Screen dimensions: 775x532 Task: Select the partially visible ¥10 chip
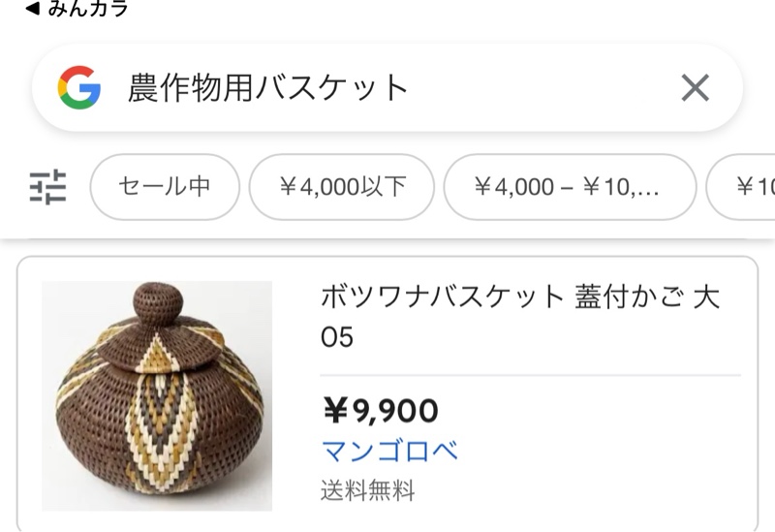coord(741,187)
